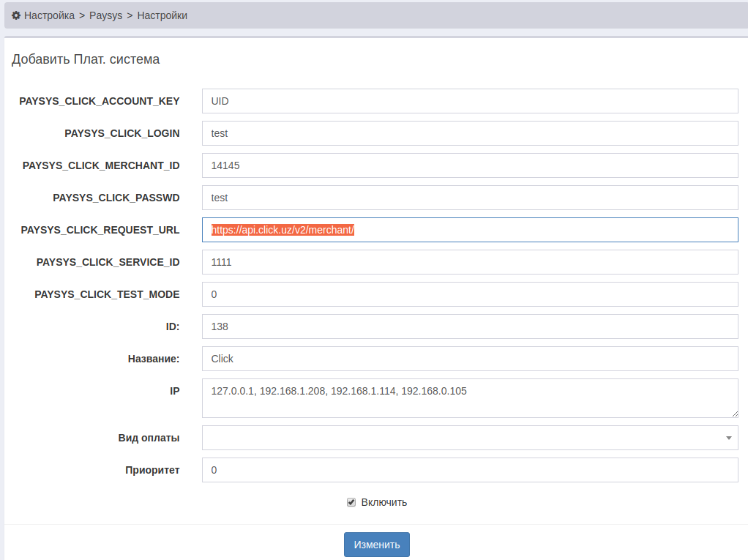Toggle the Включить checkbox
The width and height of the screenshot is (748, 560).
[x=351, y=502]
